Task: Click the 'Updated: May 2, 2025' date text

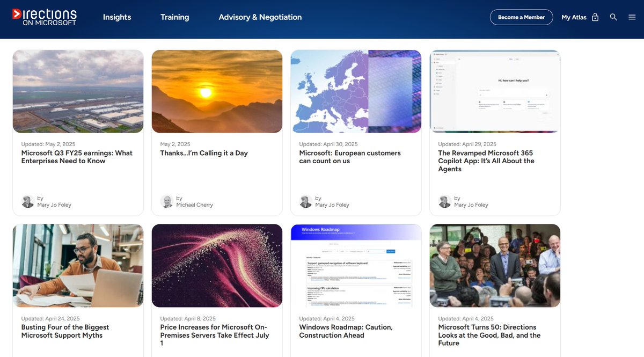Action: [x=48, y=144]
